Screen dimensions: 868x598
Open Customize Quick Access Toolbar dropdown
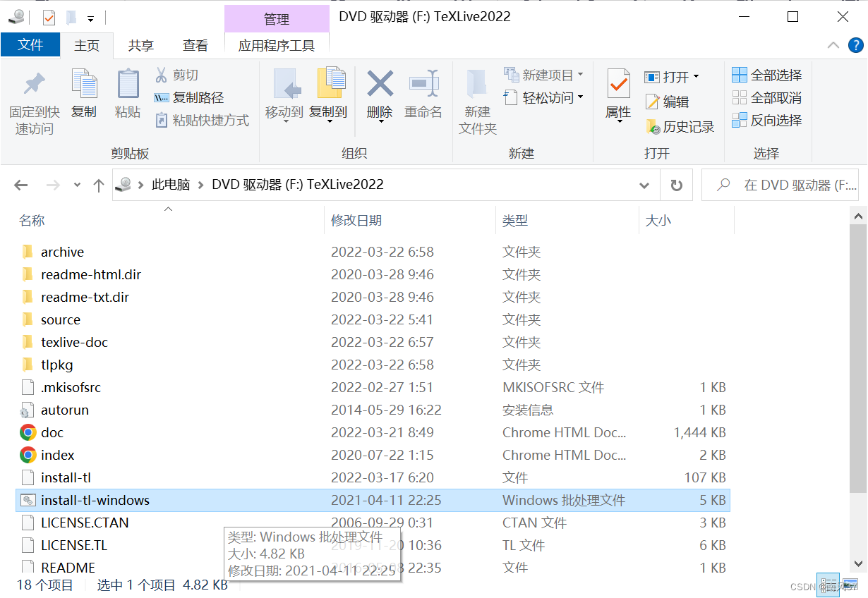point(90,18)
